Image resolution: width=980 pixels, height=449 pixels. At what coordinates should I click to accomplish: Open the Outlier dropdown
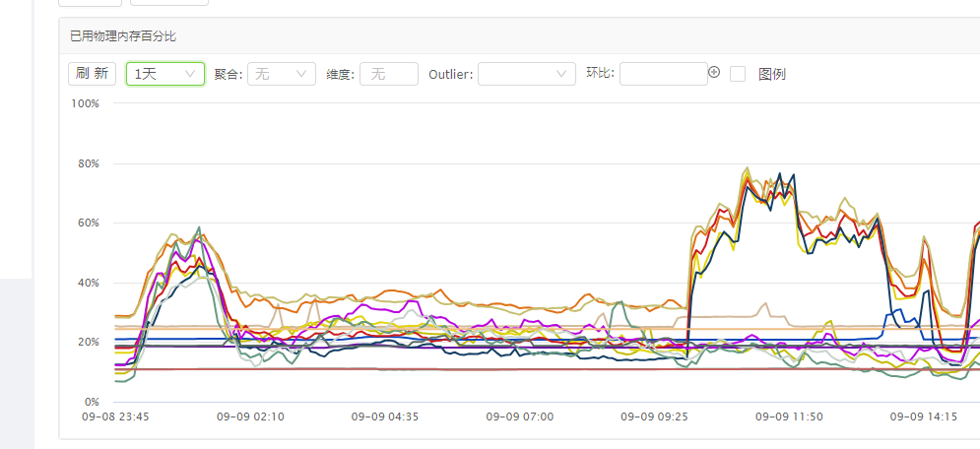(526, 74)
